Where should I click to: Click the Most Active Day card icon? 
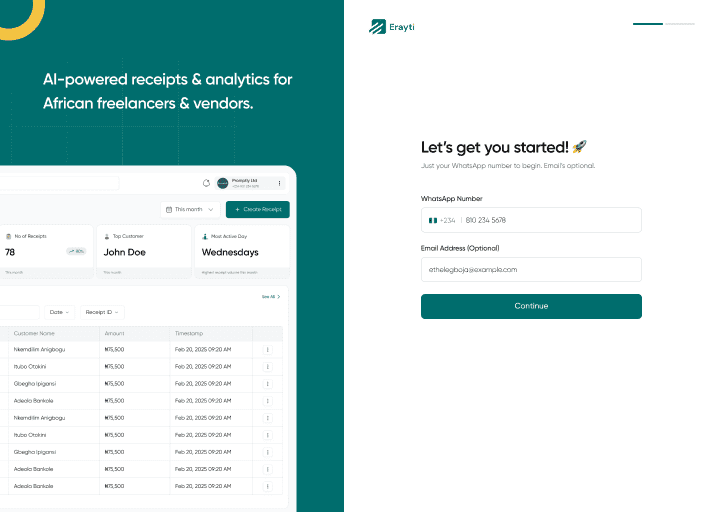click(x=205, y=237)
